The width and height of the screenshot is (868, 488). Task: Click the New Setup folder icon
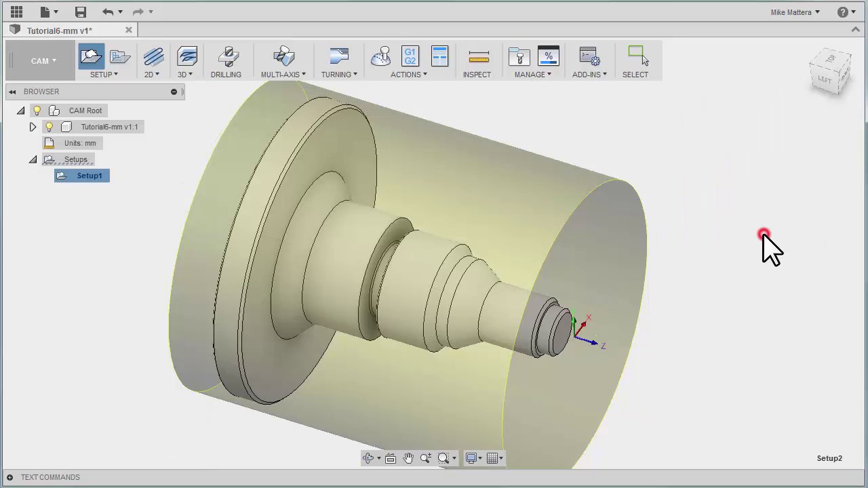click(x=91, y=56)
